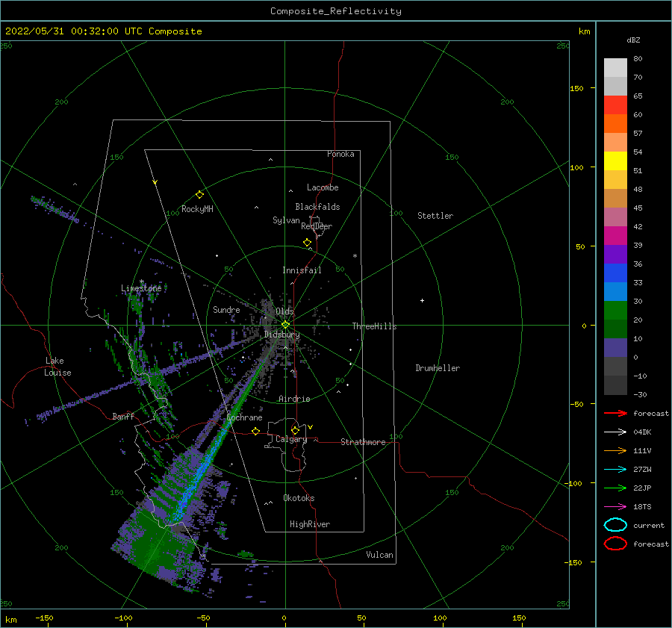Click the Sundre town label
This screenshot has width=672, height=628.
coord(226,310)
